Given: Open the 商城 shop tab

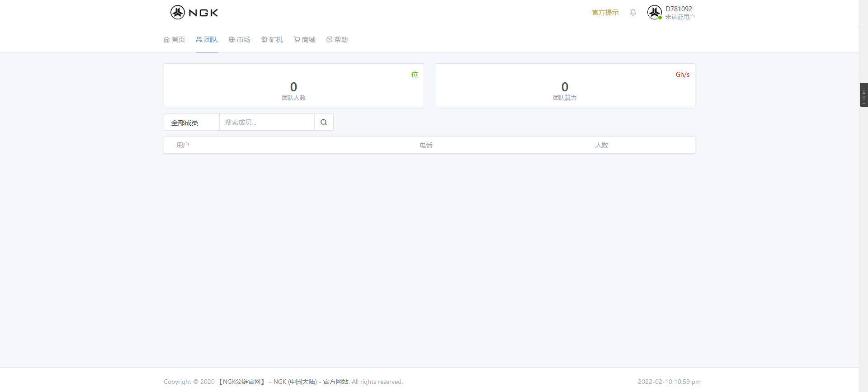Looking at the screenshot, I should pos(305,40).
